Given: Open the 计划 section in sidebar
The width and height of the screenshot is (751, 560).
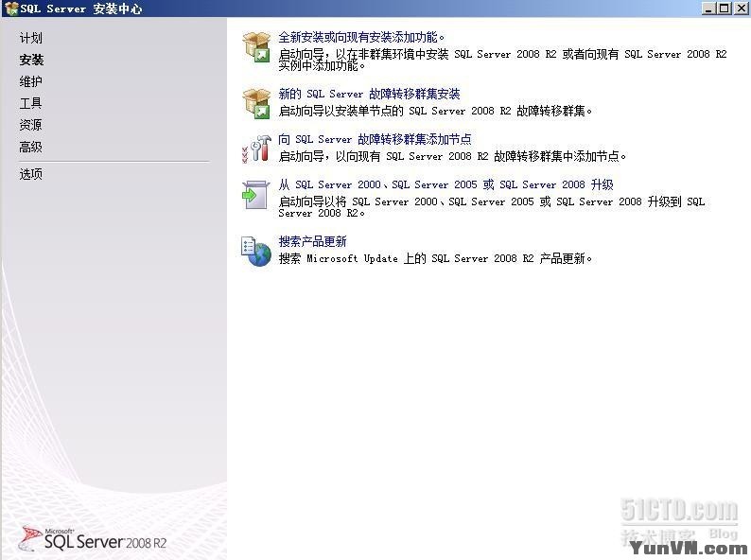Looking at the screenshot, I should [x=30, y=38].
